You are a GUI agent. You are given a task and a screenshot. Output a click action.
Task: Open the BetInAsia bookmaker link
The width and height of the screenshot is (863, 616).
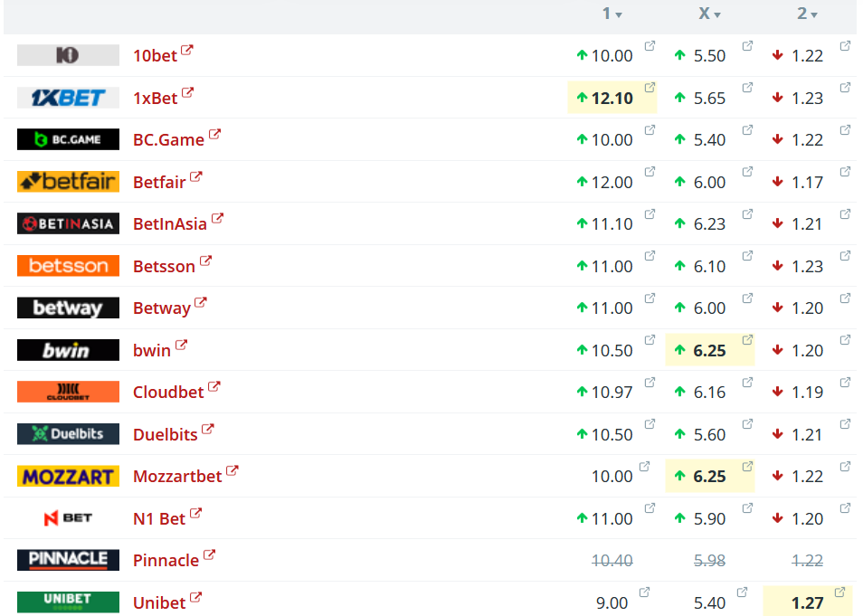pyautogui.click(x=170, y=224)
